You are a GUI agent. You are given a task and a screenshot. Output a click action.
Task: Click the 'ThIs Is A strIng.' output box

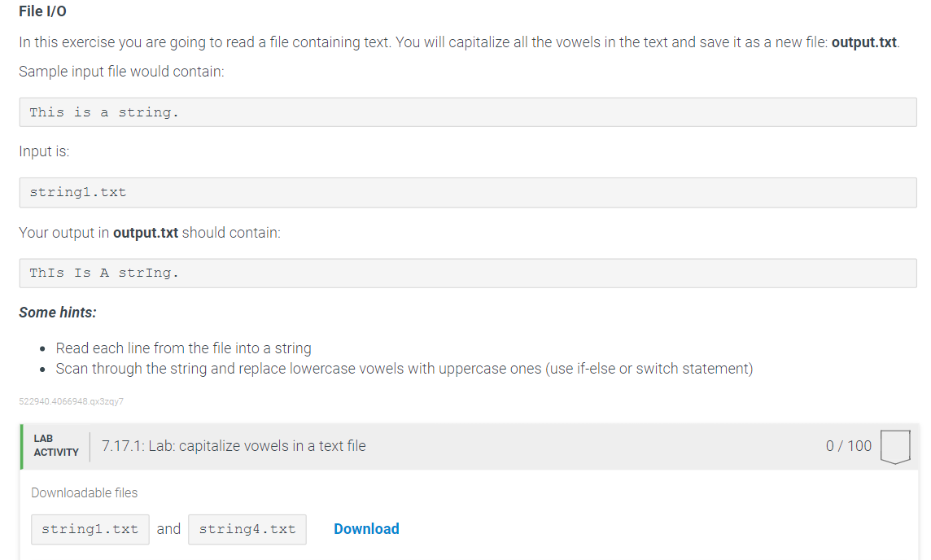tap(468, 273)
